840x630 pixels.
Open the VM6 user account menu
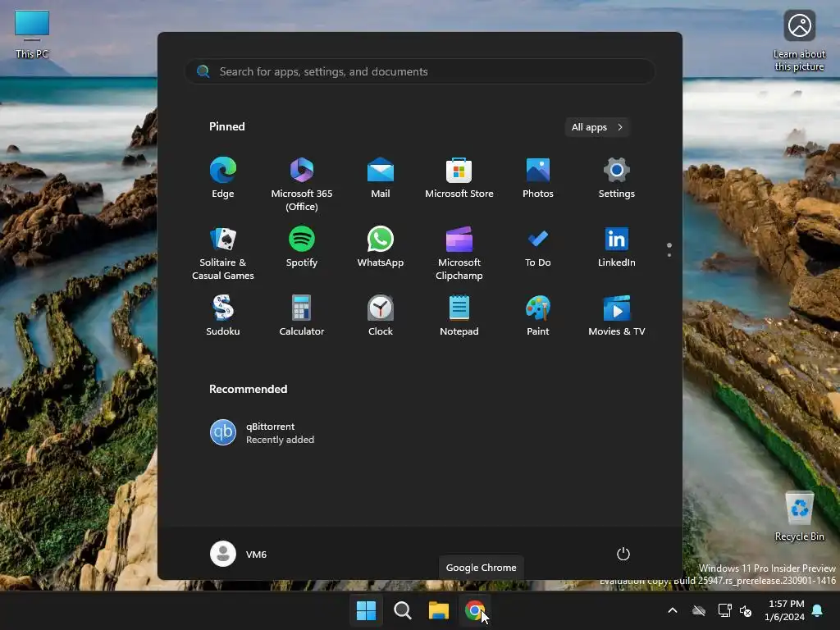click(239, 554)
